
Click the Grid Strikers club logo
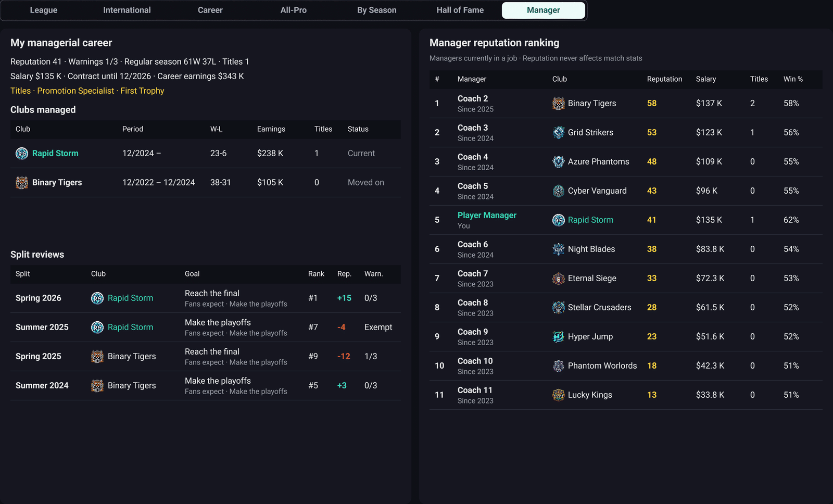tap(559, 132)
